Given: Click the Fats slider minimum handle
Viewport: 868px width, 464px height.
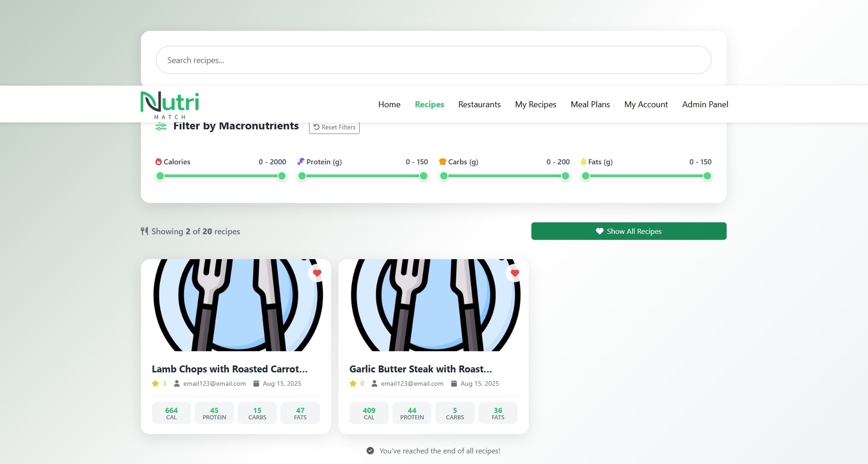Looking at the screenshot, I should pos(586,176).
